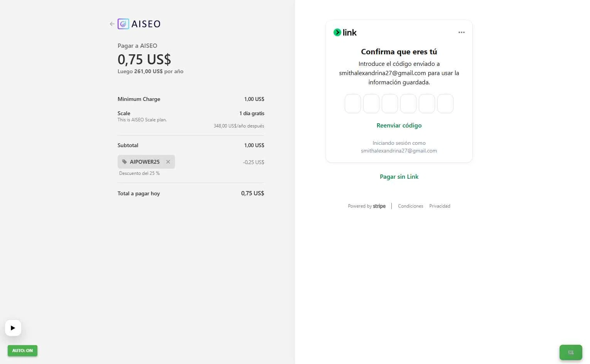The height and width of the screenshot is (364, 590).
Task: Focus the third verification code box
Action: pyautogui.click(x=390, y=104)
